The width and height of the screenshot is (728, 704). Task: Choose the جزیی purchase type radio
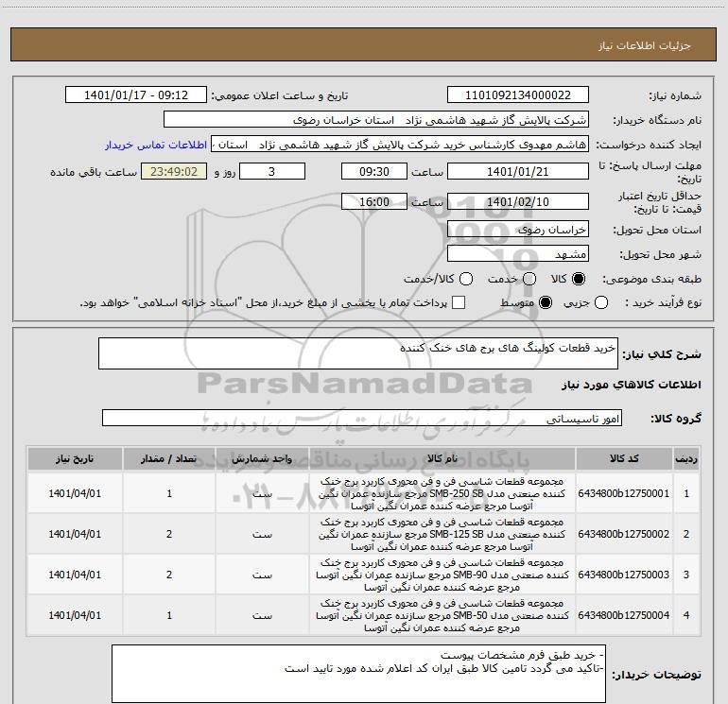601,303
